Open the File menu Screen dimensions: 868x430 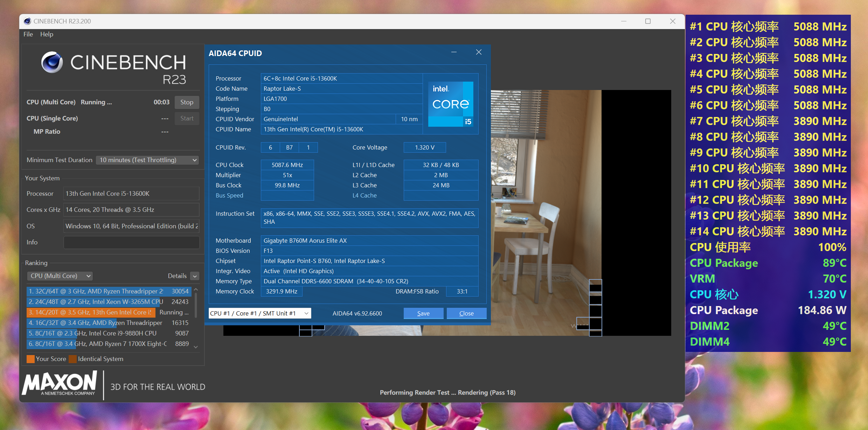pos(28,34)
